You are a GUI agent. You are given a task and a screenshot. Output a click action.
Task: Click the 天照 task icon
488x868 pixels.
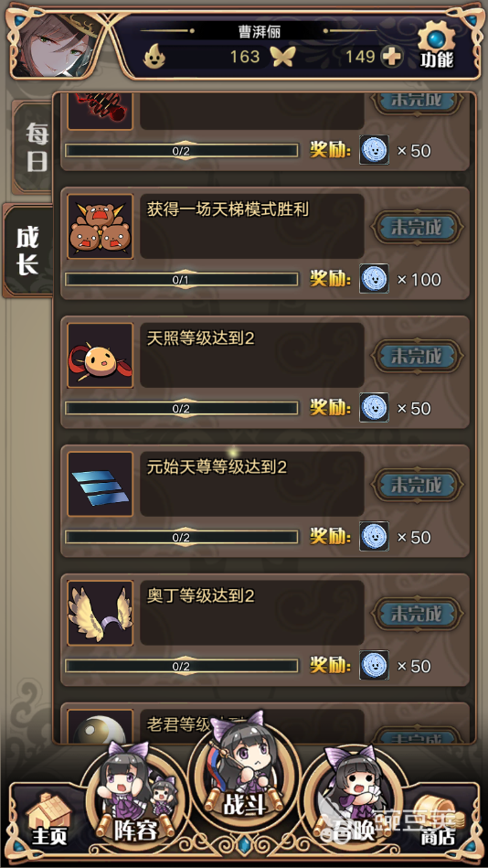pyautogui.click(x=101, y=356)
